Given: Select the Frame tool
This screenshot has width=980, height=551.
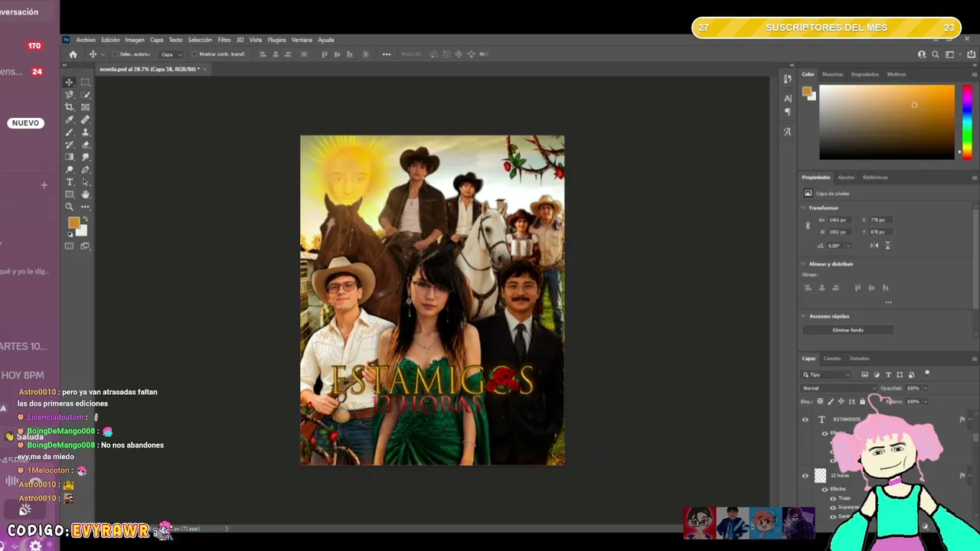Looking at the screenshot, I should pos(85,107).
